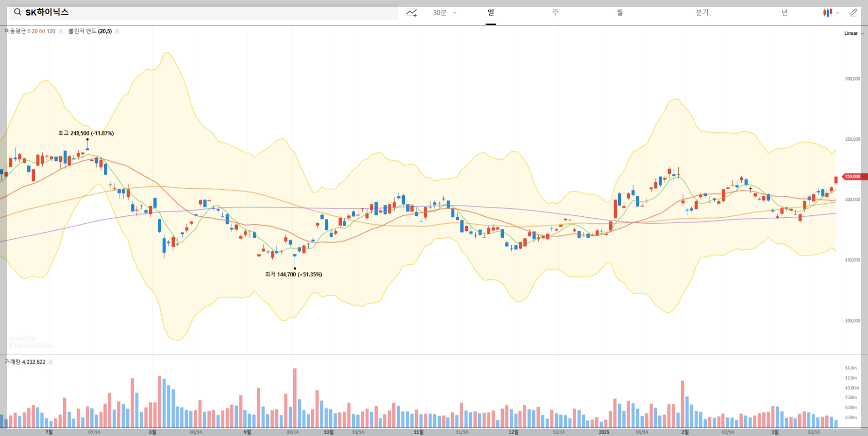The image size is (868, 436).
Task: Click the 100,000 price axis label
Action: (852, 321)
